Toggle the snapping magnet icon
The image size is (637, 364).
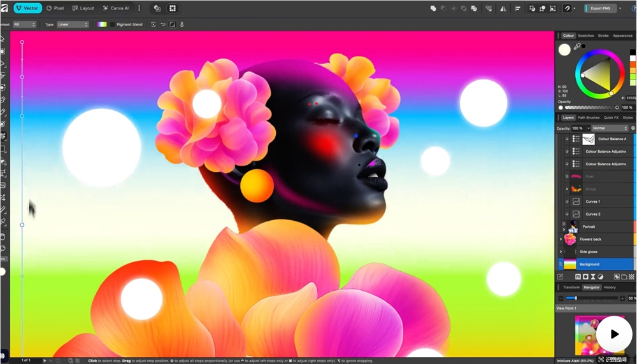pos(566,8)
